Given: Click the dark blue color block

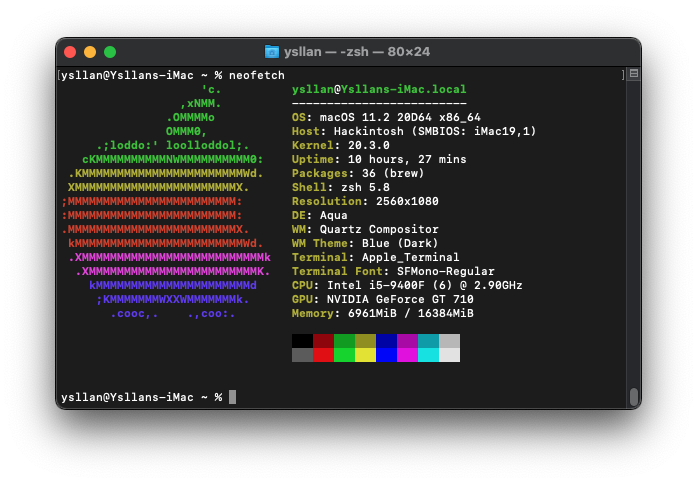Looking at the screenshot, I should click(386, 341).
